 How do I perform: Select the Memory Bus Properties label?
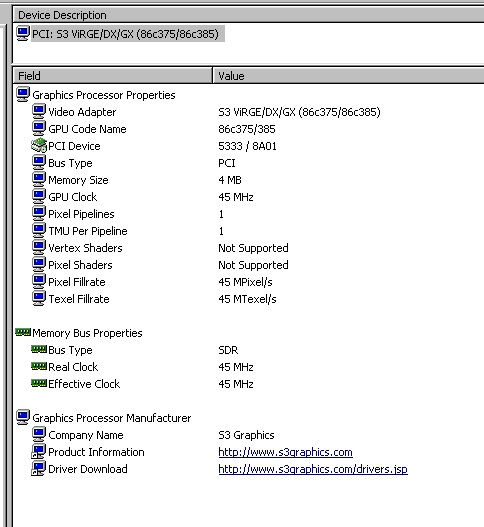[x=87, y=333]
